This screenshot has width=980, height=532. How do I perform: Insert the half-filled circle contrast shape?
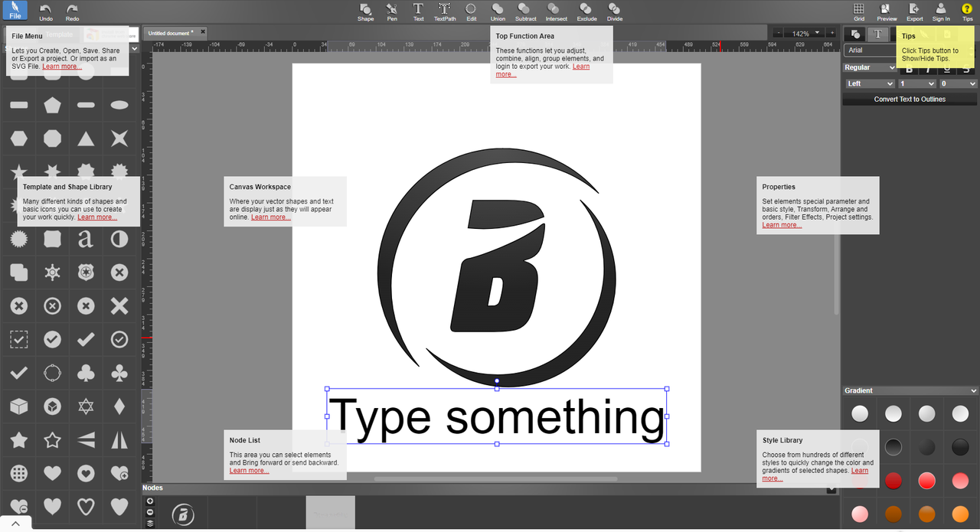point(119,240)
